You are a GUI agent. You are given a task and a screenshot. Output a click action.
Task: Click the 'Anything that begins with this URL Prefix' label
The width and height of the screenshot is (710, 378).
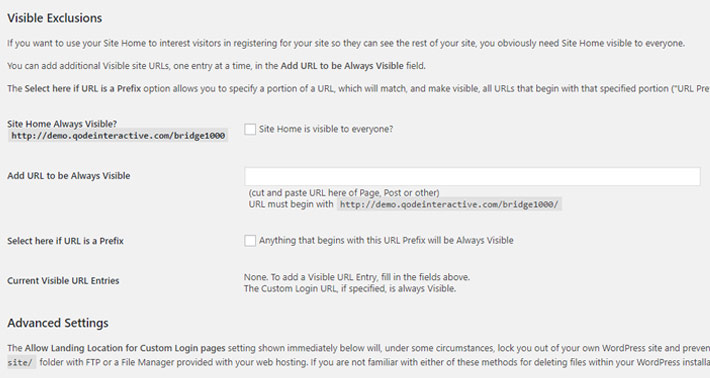coord(386,240)
